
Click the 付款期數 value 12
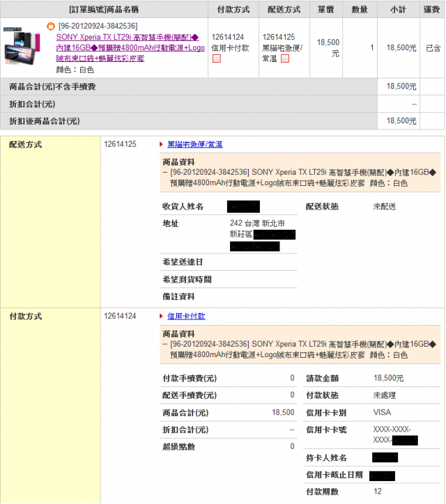378,491
